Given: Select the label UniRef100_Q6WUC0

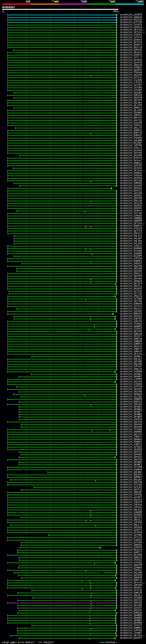Looking at the screenshot, I should pos(131,163).
